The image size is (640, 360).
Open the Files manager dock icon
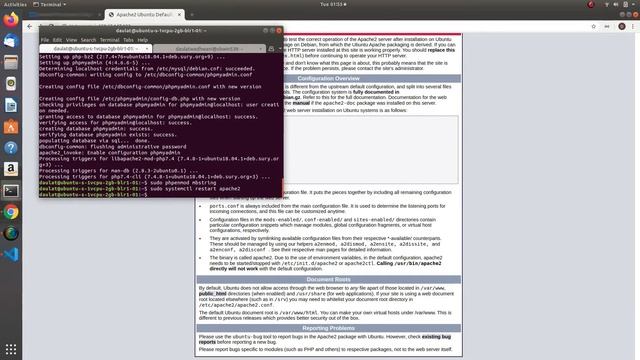11,62
